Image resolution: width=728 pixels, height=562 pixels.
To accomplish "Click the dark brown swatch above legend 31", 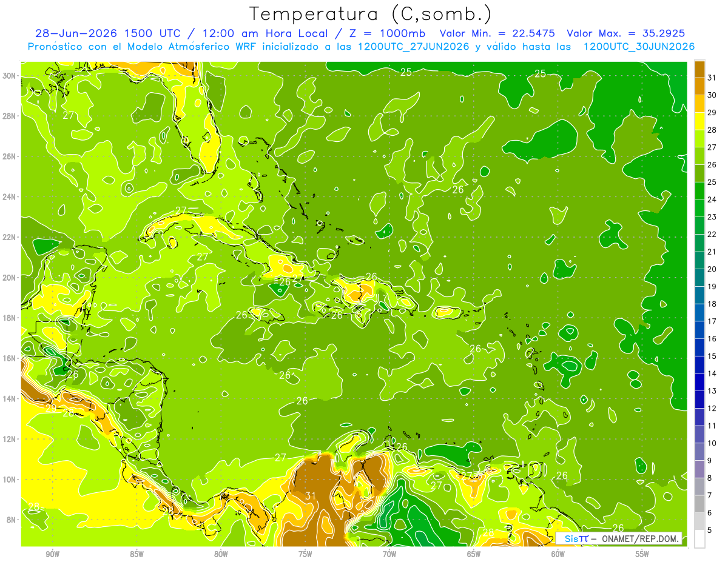I will pyautogui.click(x=699, y=70).
